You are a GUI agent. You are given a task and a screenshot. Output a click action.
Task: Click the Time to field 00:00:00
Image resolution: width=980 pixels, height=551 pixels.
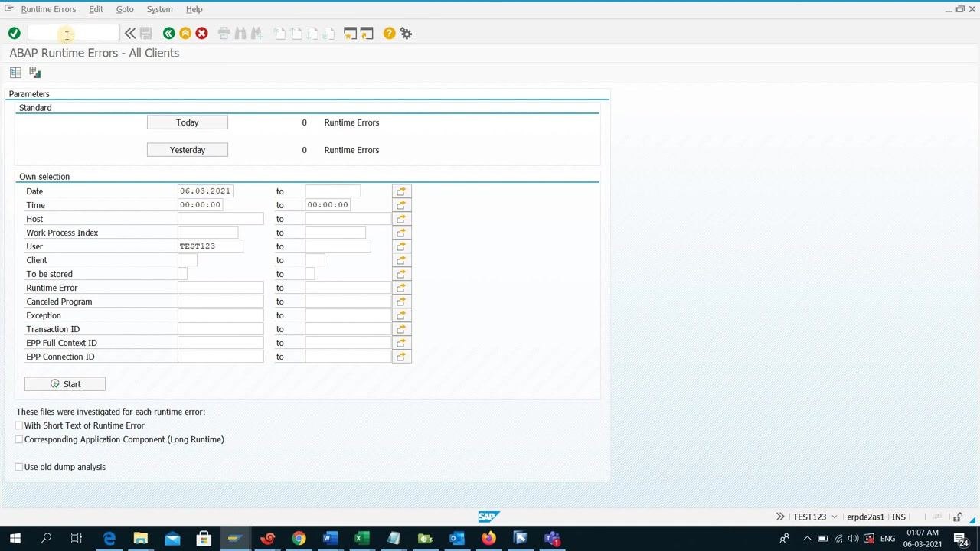coord(328,205)
